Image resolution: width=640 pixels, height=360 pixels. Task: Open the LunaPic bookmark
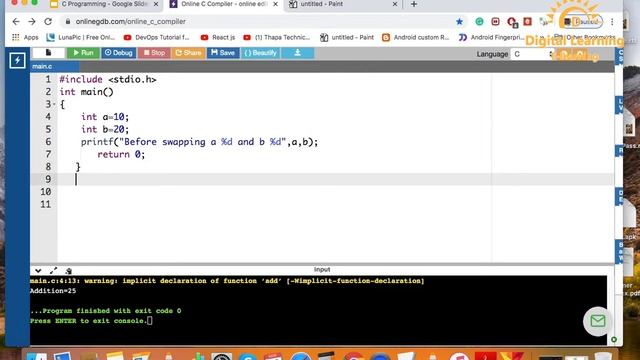point(81,38)
